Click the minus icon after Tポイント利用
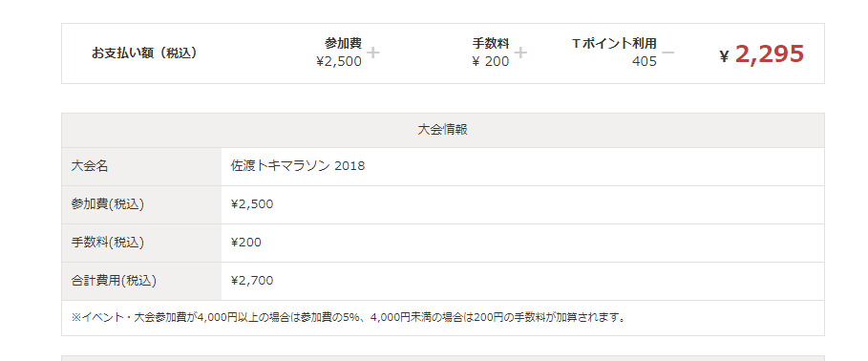Viewport: 868px width, 361px height. [x=668, y=53]
